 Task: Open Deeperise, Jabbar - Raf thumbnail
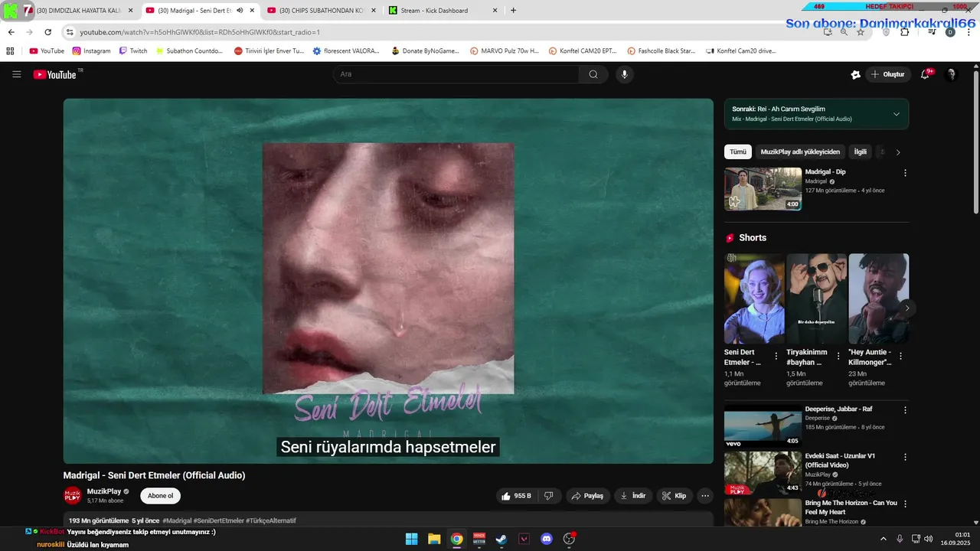(763, 426)
